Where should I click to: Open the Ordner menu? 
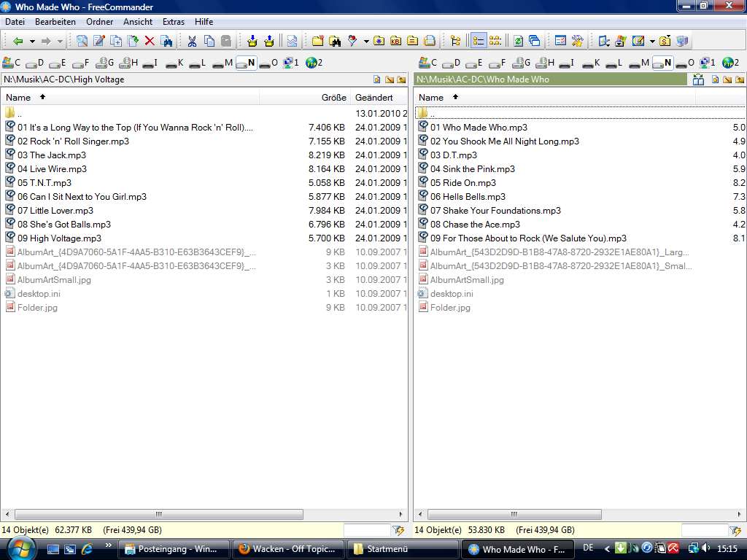(99, 21)
